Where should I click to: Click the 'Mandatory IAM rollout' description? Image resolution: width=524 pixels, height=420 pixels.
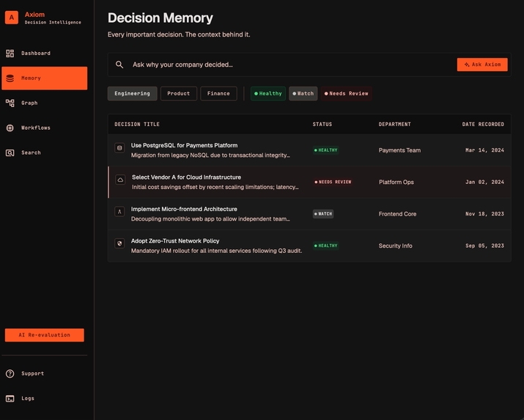(216, 251)
